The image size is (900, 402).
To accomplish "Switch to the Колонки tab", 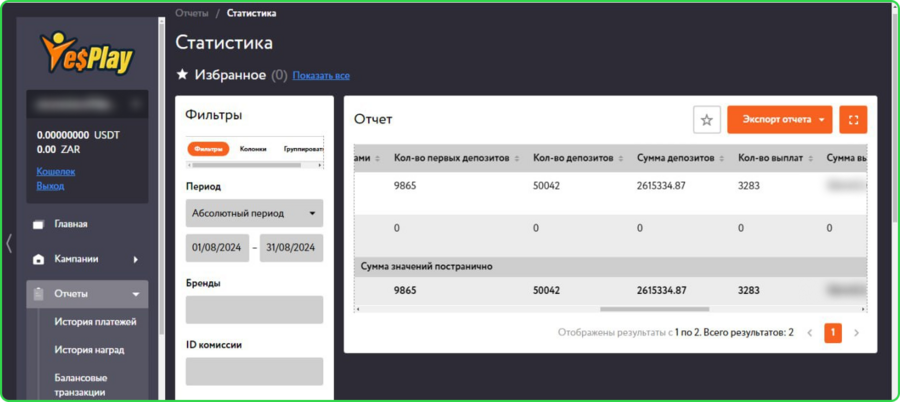I will pyautogui.click(x=253, y=149).
